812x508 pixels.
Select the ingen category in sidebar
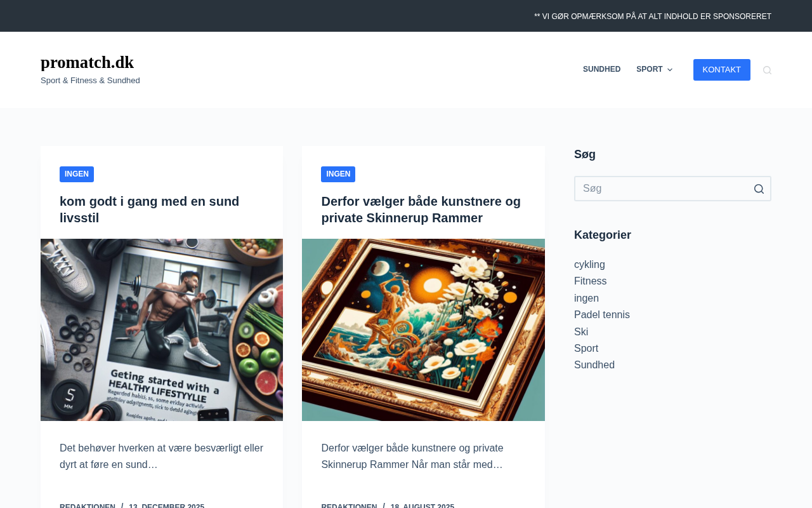click(x=586, y=298)
